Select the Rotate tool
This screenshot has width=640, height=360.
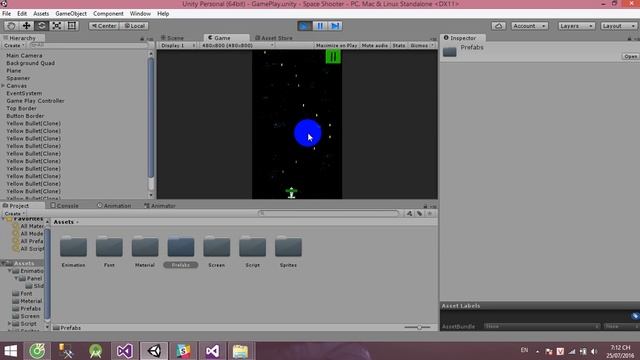click(42, 26)
